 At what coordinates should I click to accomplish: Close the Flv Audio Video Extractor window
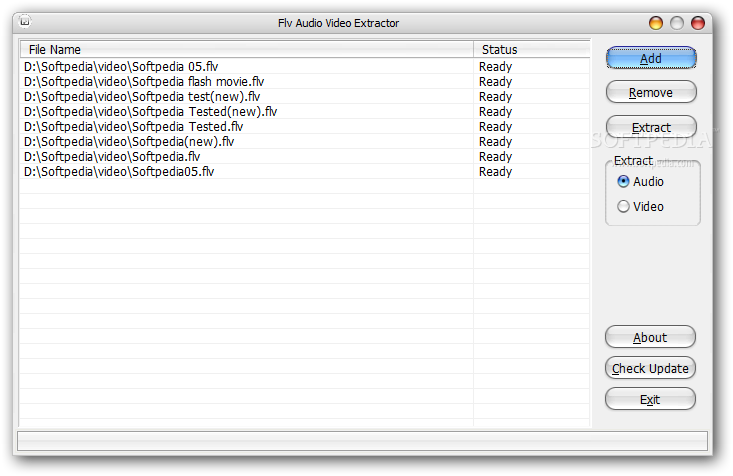696,22
